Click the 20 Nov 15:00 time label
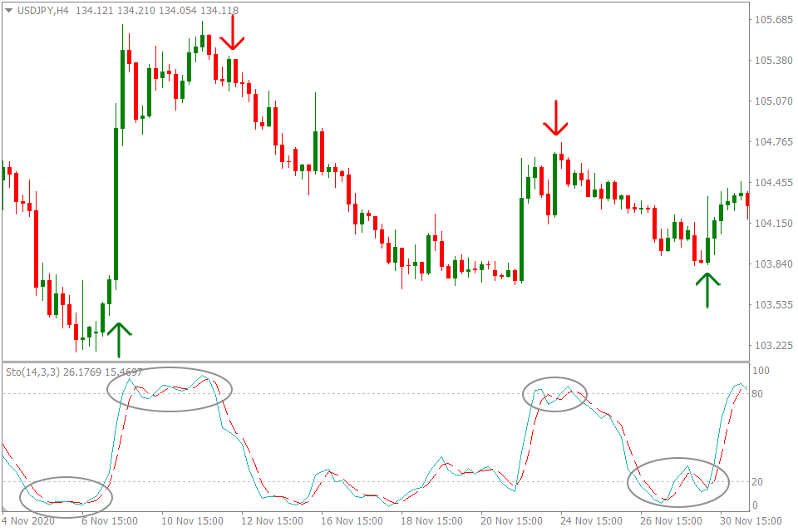Image resolution: width=798 pixels, height=532 pixels. 511,521
